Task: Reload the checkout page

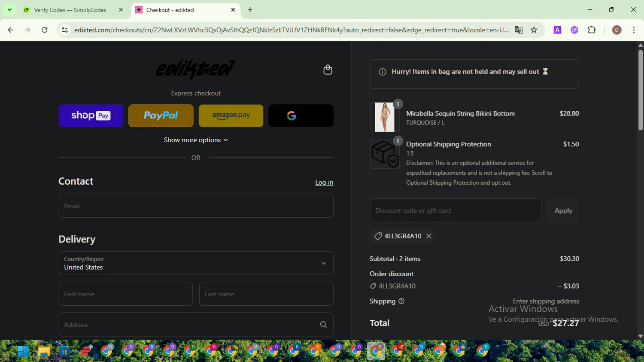Action: 45,30
